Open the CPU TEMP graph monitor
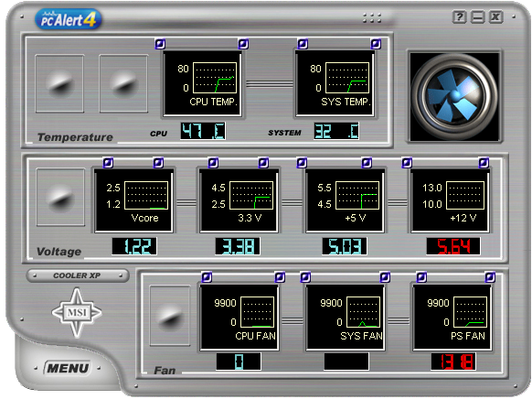The width and height of the screenshot is (532, 399). [x=202, y=84]
